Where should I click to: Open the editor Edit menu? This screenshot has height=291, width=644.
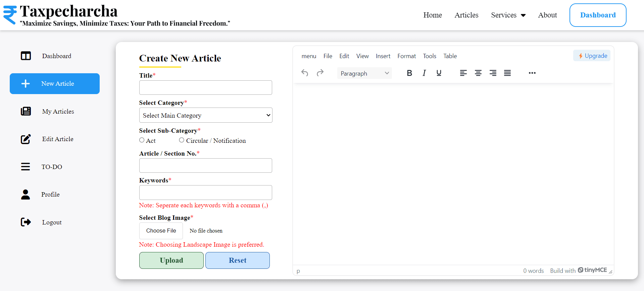tap(344, 56)
